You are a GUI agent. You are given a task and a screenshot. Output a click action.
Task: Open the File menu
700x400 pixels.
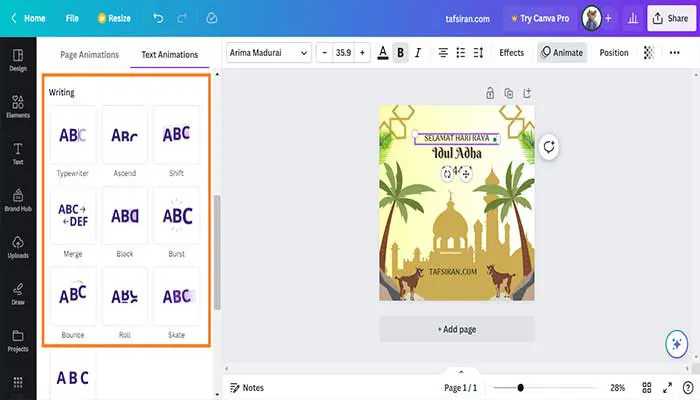pyautogui.click(x=72, y=18)
